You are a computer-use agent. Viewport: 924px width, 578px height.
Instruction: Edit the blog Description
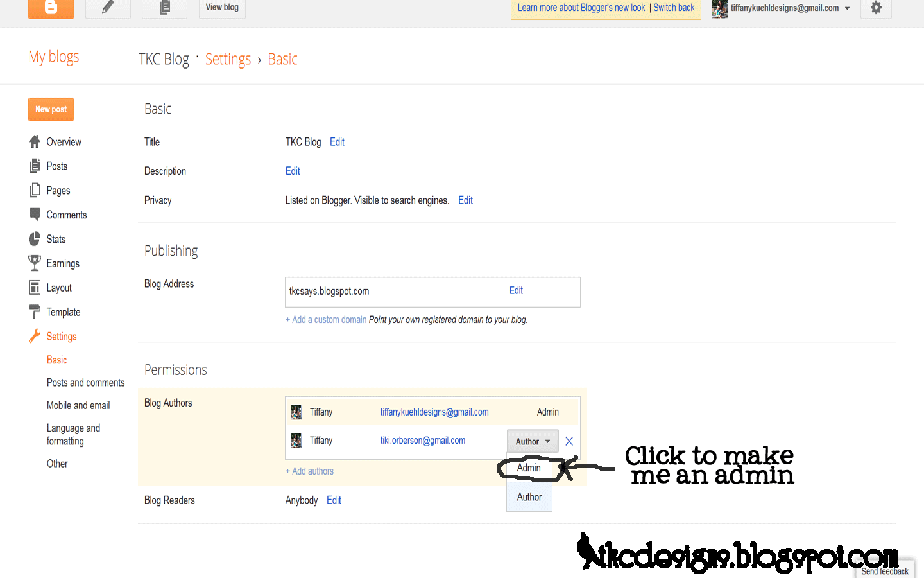pos(293,171)
